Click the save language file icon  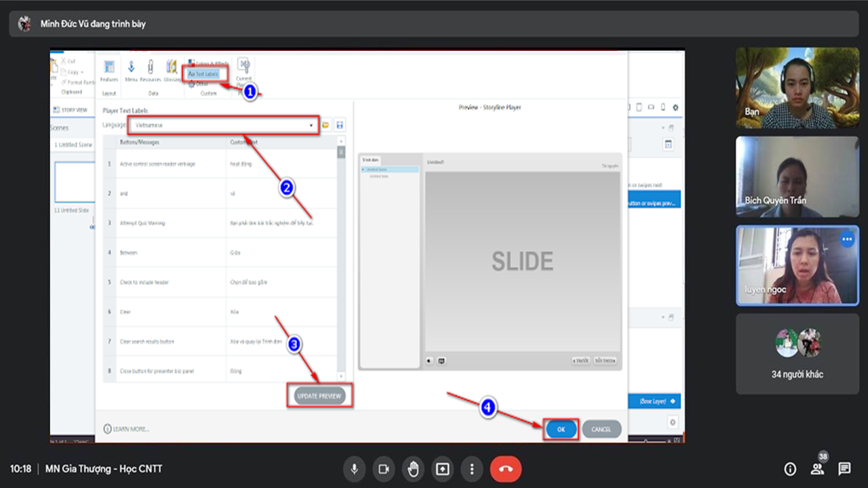(340, 125)
